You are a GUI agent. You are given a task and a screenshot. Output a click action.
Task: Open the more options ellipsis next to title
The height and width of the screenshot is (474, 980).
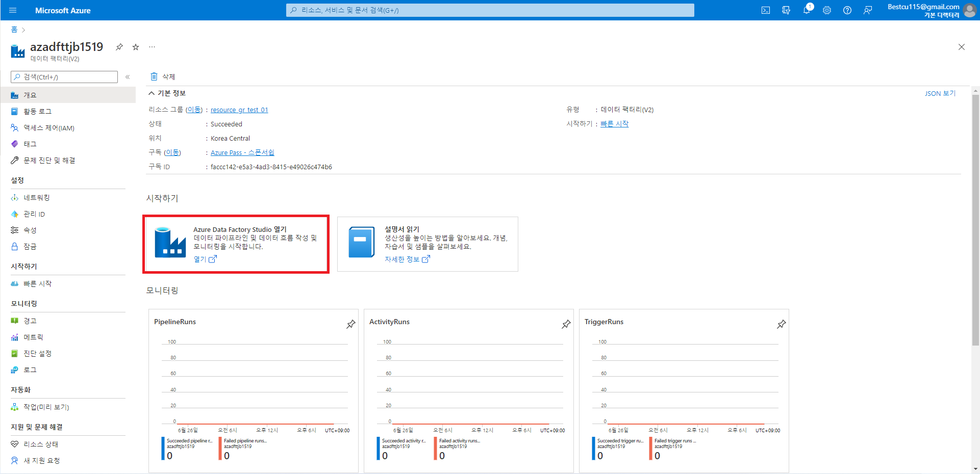pos(152,47)
